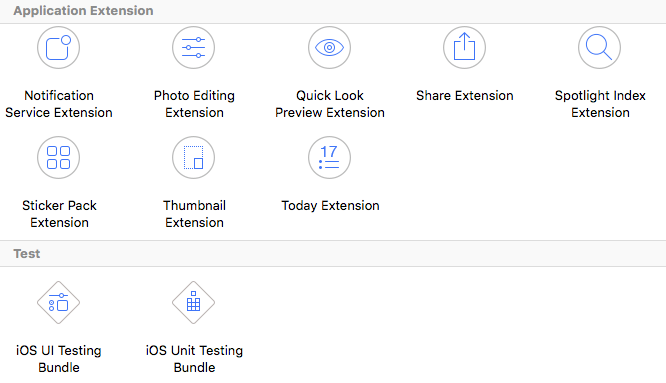Click the Quick Look Preview Extension text
The height and width of the screenshot is (383, 666).
[330, 104]
